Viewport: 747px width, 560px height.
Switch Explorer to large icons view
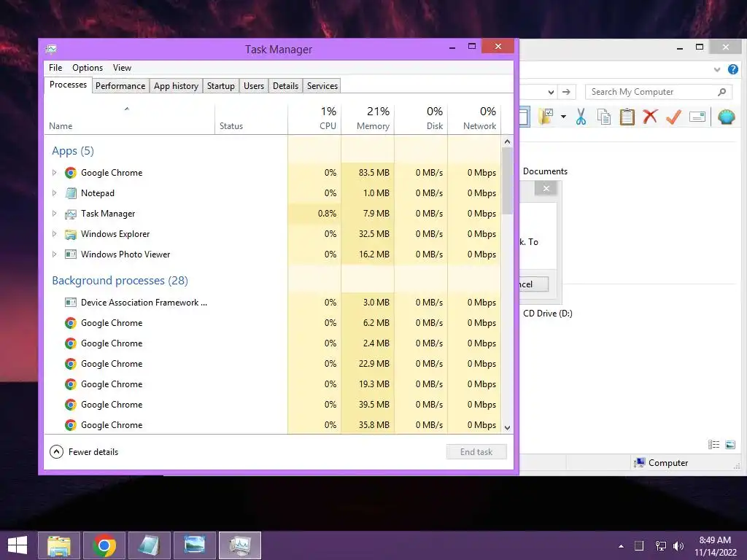[729, 445]
